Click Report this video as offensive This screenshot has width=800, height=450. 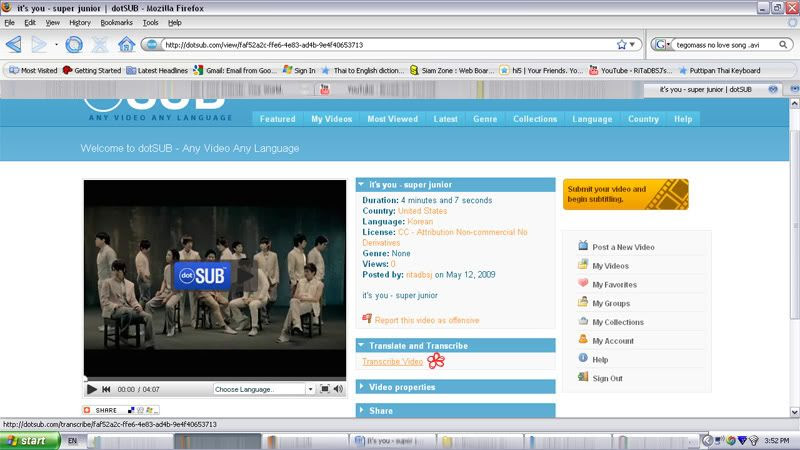tap(427, 320)
